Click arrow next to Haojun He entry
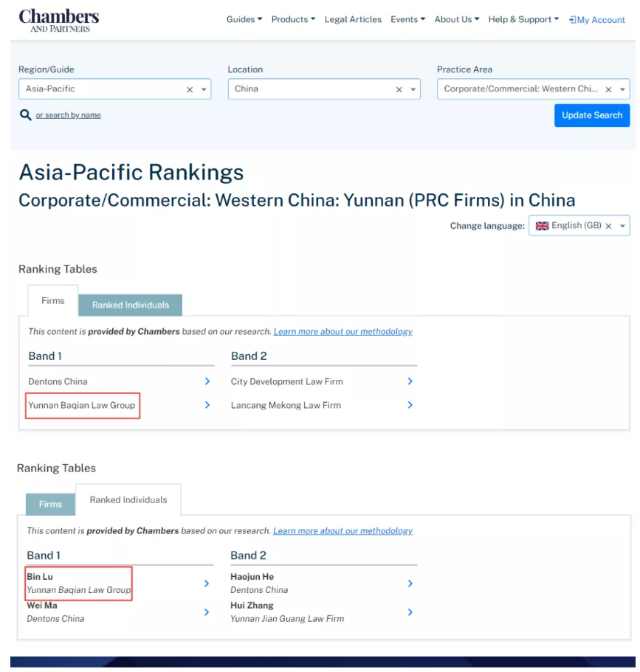The height and width of the screenshot is (672, 640). click(410, 583)
